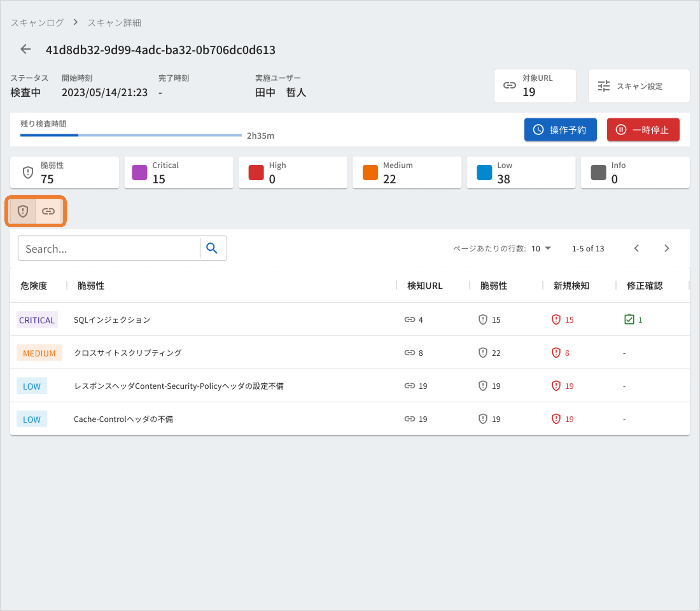This screenshot has width=700, height=611.
Task: Click red shield icon in クロスサイトスクリプティング row
Action: 556,353
